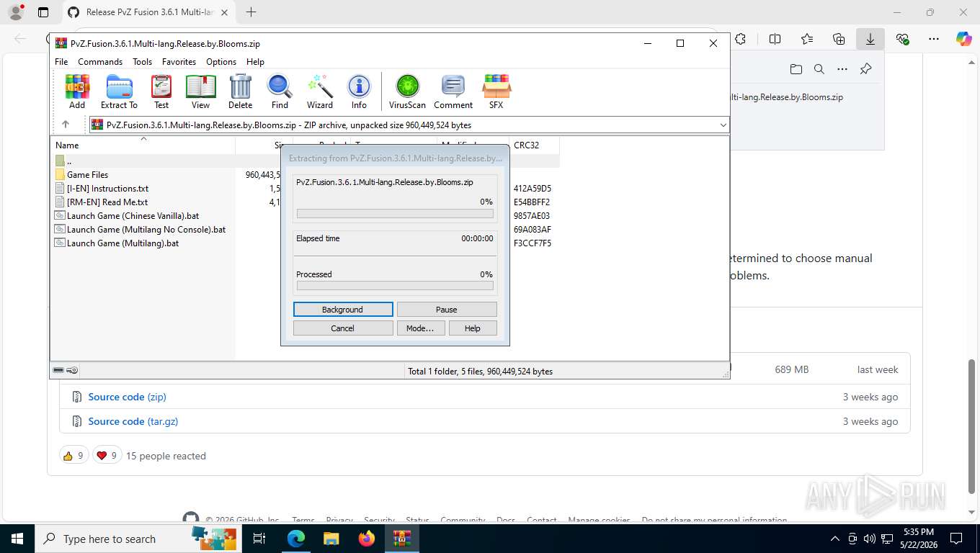
Task: Sort by the Name column header
Action: (143, 145)
